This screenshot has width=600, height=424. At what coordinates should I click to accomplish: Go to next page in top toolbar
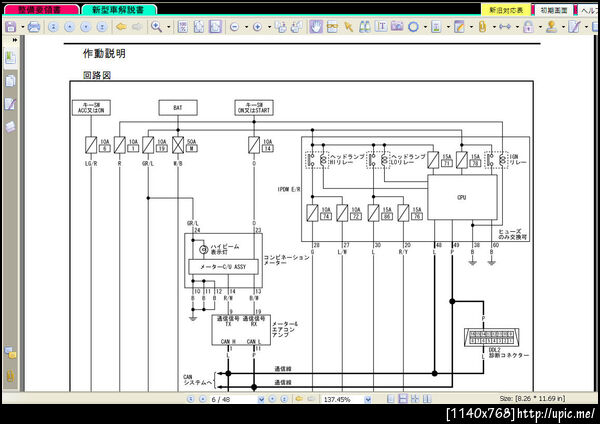click(86, 27)
